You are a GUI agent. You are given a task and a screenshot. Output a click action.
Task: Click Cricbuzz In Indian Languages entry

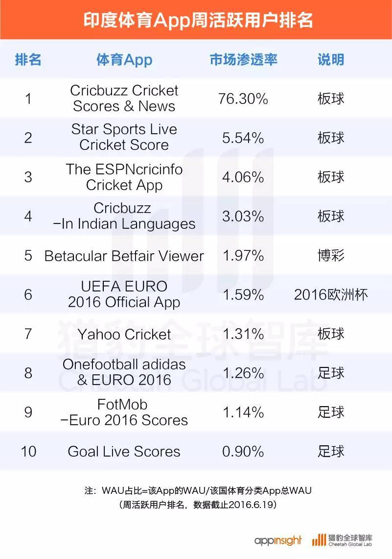click(124, 216)
